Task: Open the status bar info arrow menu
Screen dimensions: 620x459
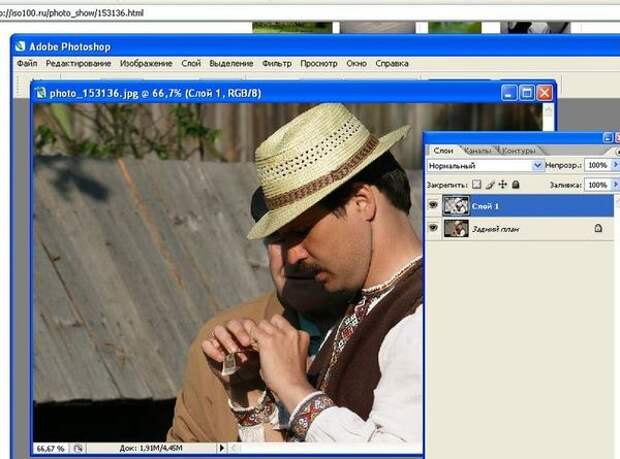Action: tap(221, 448)
